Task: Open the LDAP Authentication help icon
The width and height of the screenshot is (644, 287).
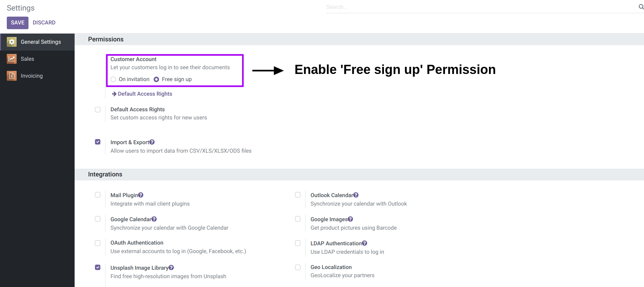Action: (365, 243)
